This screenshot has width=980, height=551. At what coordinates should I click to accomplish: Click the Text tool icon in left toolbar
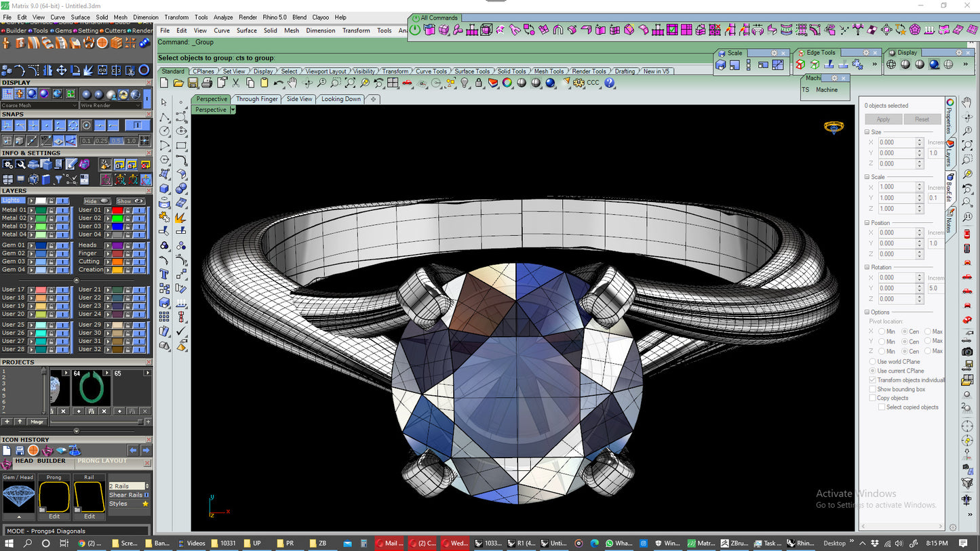(164, 274)
